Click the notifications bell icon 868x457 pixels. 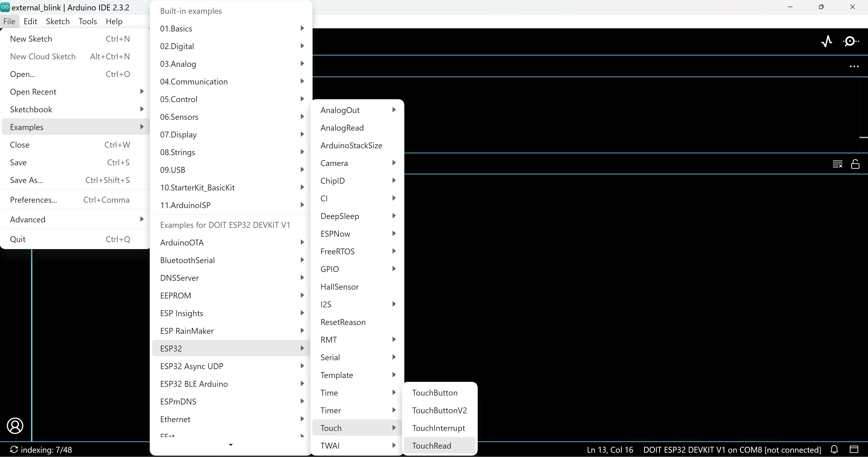[x=834, y=449]
